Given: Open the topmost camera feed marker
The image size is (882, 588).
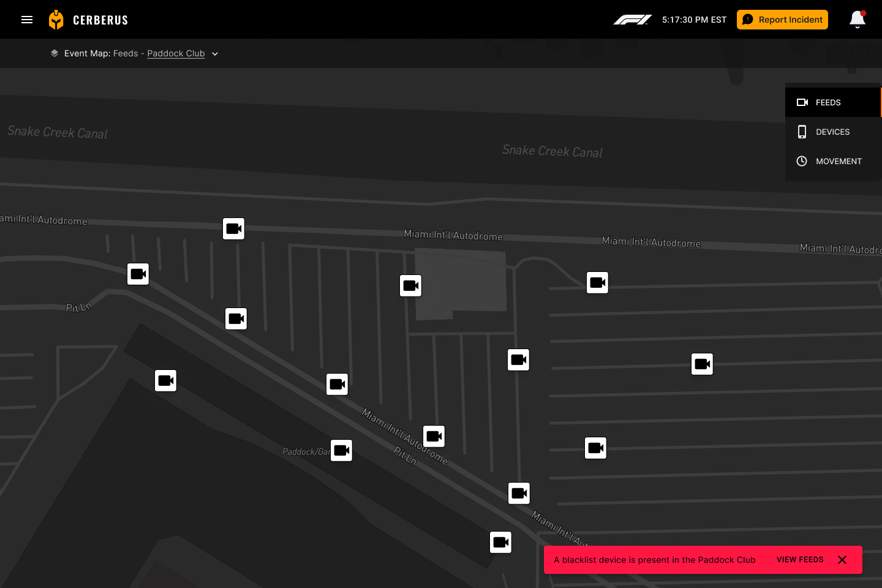Looking at the screenshot, I should tap(233, 228).
